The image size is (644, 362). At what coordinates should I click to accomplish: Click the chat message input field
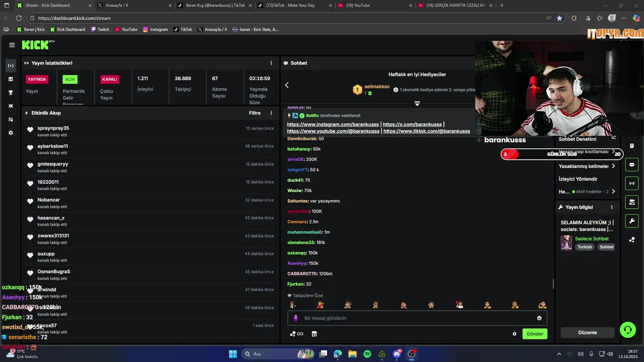point(417,318)
